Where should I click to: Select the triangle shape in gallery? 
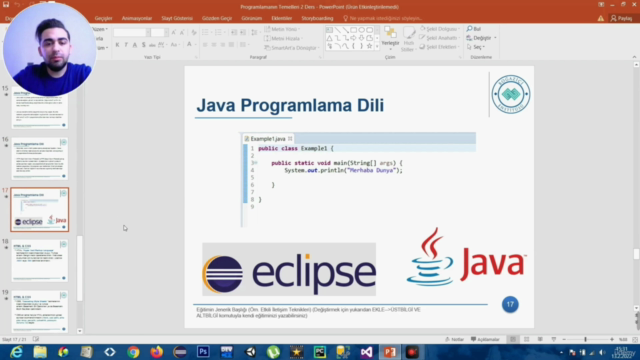coord(329,38)
